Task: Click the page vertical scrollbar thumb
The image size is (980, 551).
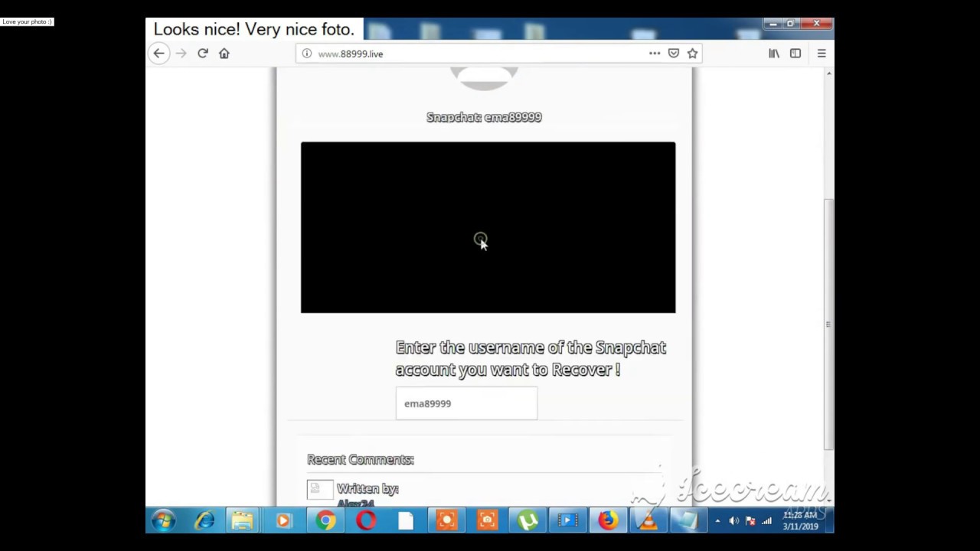Action: pos(828,324)
